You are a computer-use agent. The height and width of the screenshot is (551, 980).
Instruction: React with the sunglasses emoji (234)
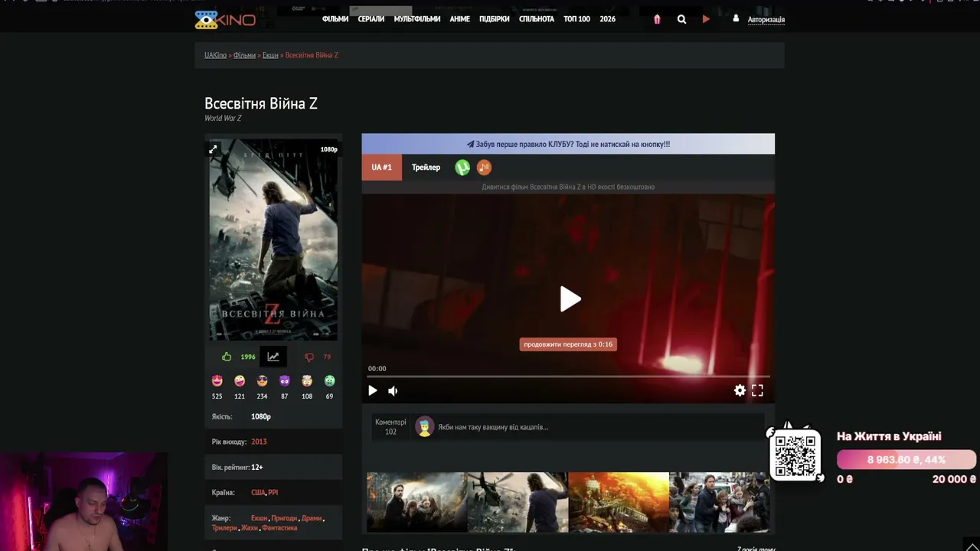pos(262,380)
